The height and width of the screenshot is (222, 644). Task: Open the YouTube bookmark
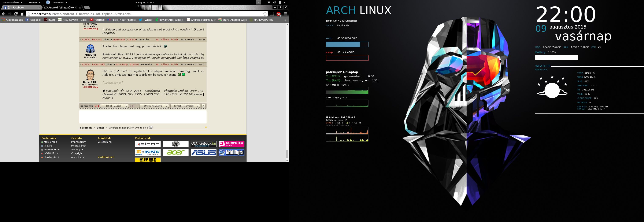(x=97, y=20)
